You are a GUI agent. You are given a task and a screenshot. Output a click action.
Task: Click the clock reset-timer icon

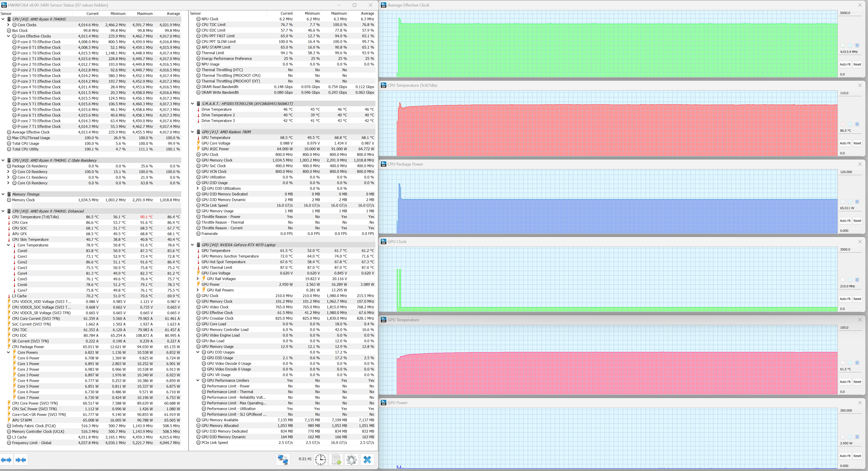[320, 459]
